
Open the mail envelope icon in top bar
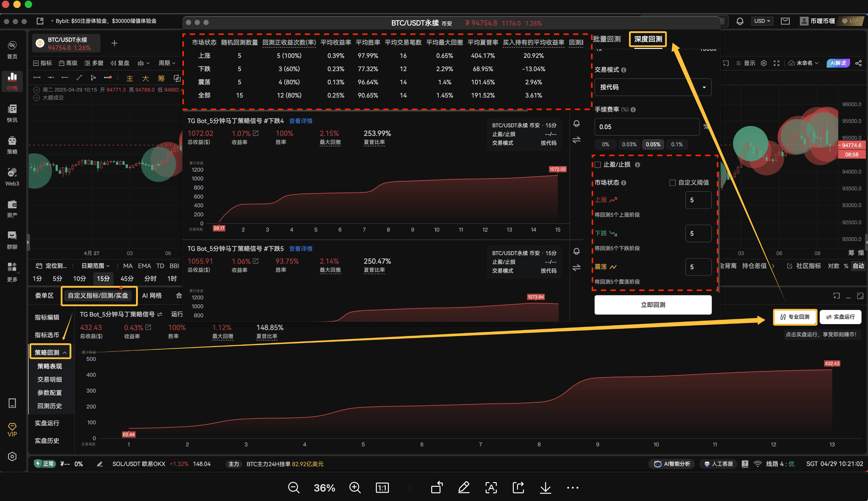pos(785,21)
